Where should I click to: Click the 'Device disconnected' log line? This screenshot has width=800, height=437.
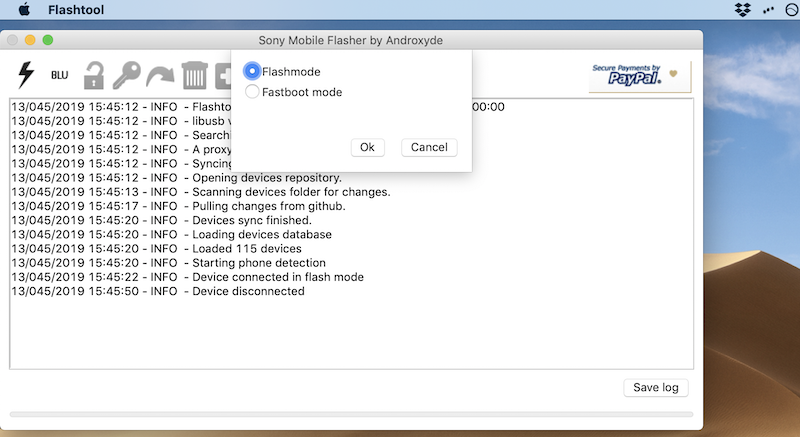click(x=158, y=291)
